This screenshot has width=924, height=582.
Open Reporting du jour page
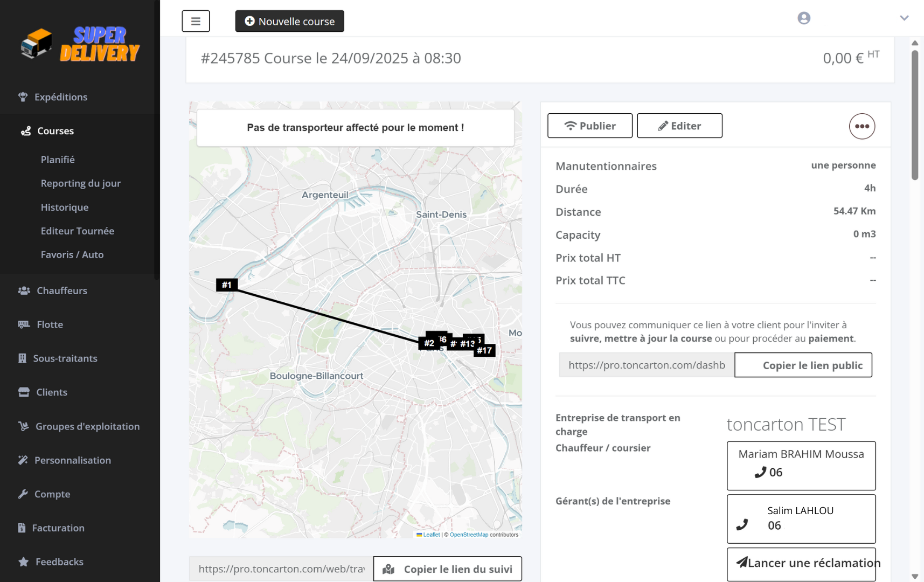pyautogui.click(x=80, y=183)
